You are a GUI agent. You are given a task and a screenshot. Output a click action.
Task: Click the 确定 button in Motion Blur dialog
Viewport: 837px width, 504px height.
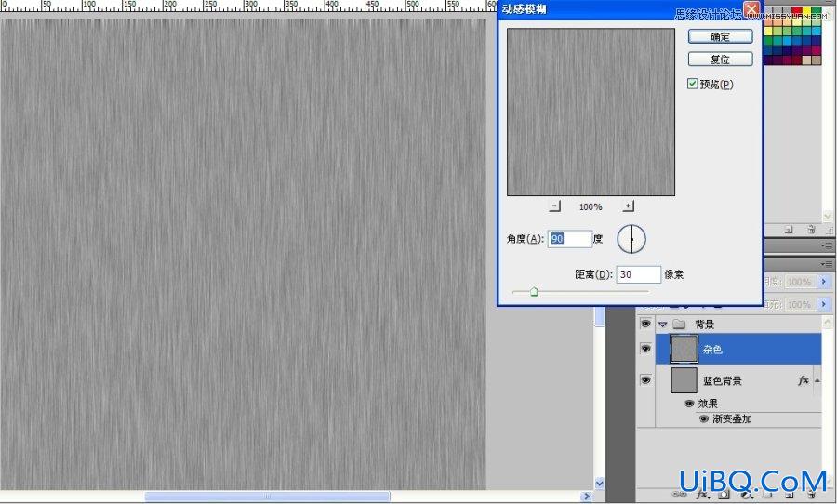click(x=720, y=36)
